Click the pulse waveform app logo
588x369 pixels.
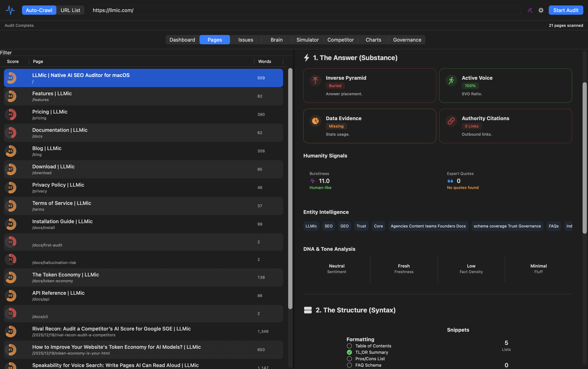click(x=10, y=10)
